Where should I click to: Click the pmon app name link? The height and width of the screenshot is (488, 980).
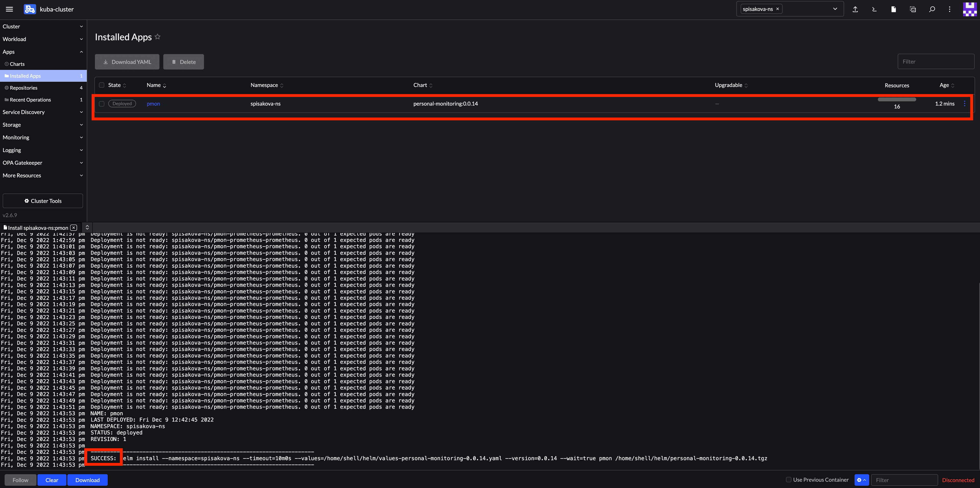[153, 104]
